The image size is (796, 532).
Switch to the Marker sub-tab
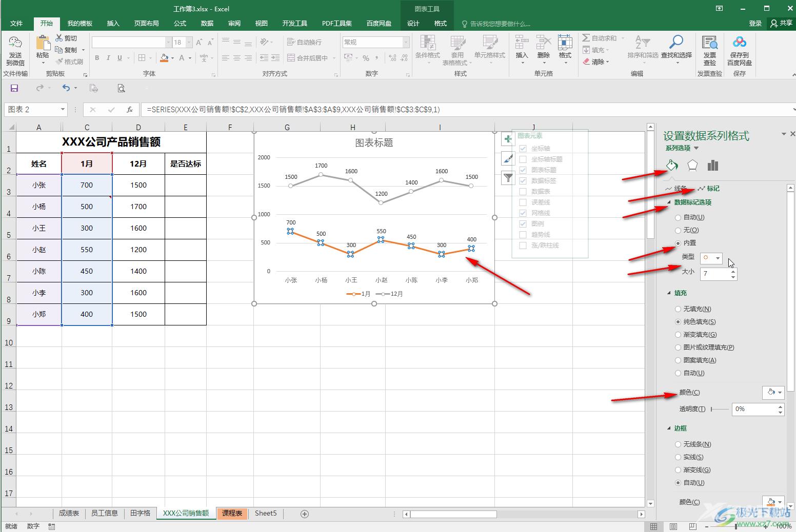(709, 189)
